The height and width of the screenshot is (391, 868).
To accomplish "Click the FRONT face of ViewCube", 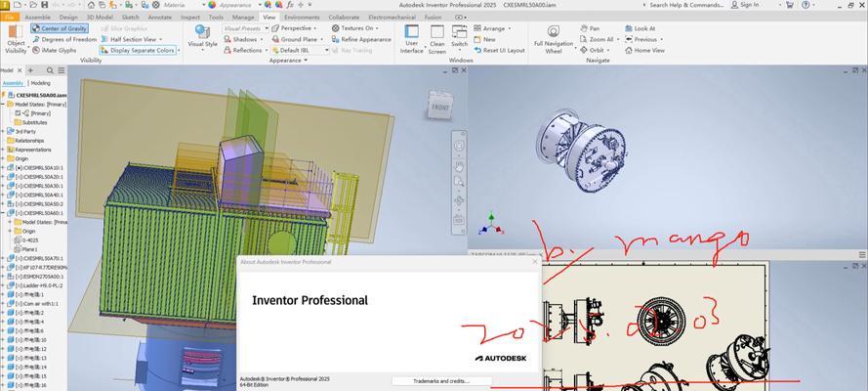I will 440,108.
